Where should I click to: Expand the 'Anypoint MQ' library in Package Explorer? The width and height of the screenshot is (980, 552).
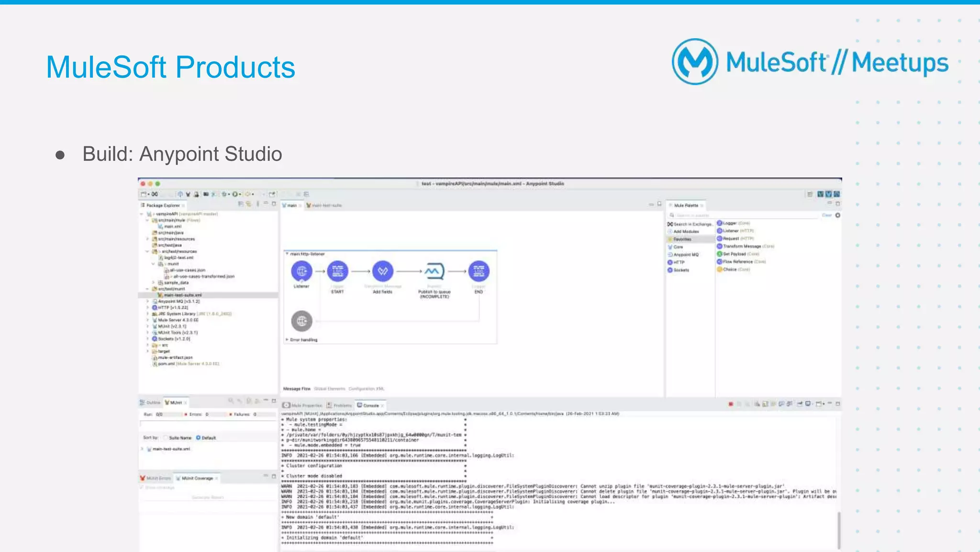148,301
